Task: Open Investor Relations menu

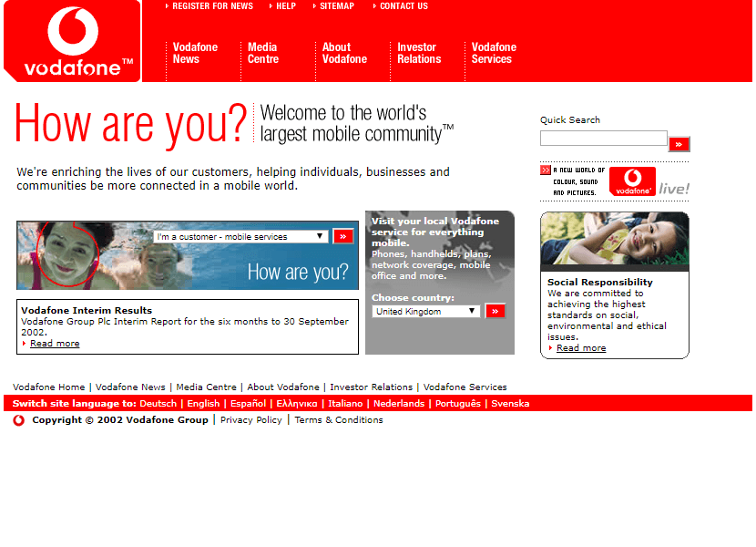Action: [x=419, y=53]
